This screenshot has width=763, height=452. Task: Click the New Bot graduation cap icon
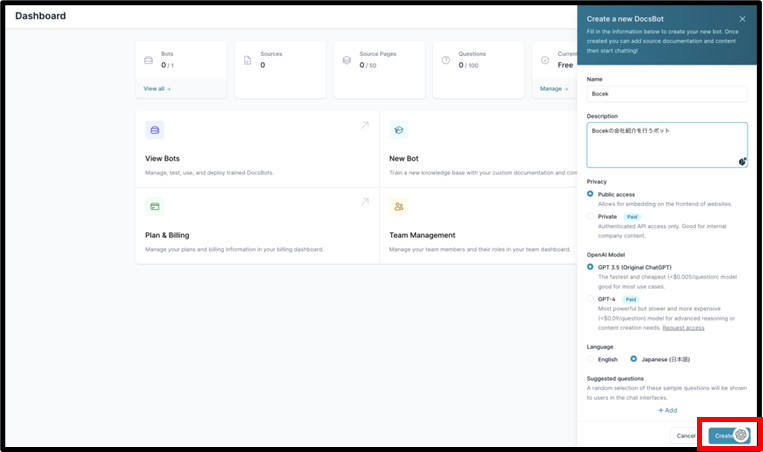399,130
